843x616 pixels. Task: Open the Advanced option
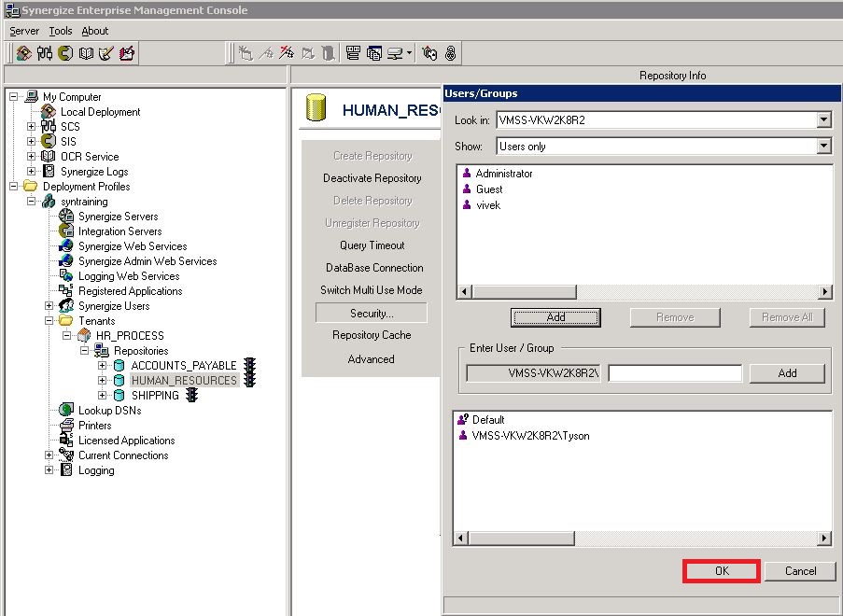tap(371, 359)
